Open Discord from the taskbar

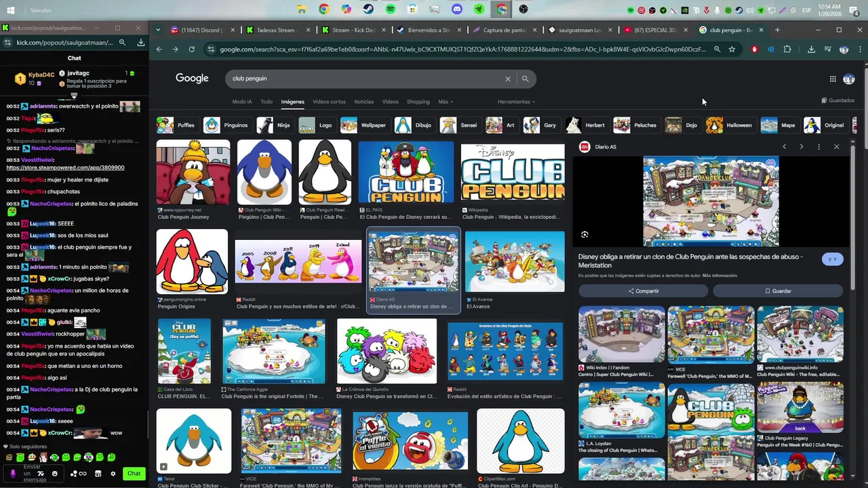click(457, 9)
